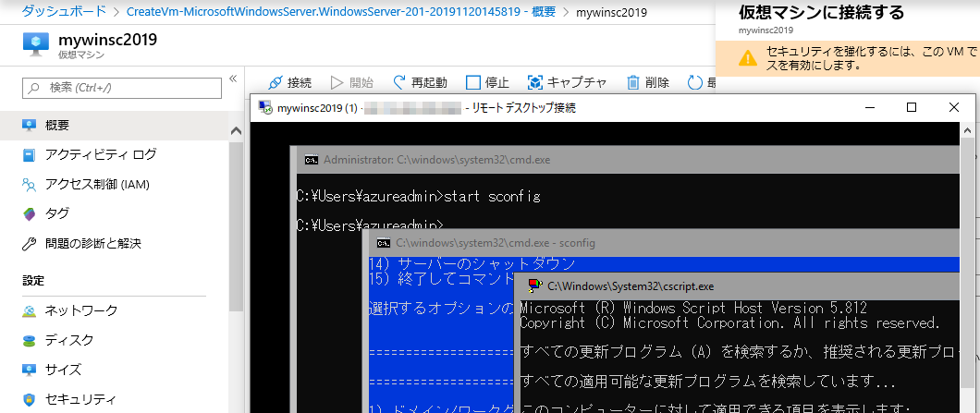
Task: Click the 概要 overview icon in sidebar
Action: [x=30, y=126]
